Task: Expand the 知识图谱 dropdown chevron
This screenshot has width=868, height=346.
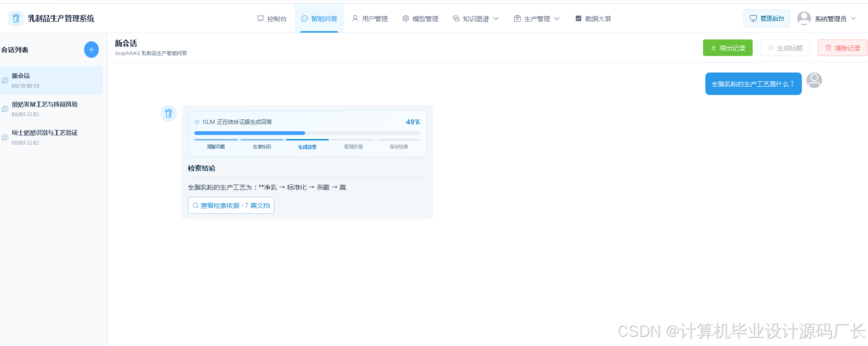Action: click(x=496, y=19)
